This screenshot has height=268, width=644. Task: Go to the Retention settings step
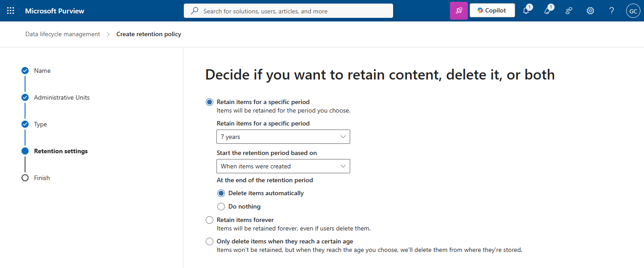(x=61, y=151)
